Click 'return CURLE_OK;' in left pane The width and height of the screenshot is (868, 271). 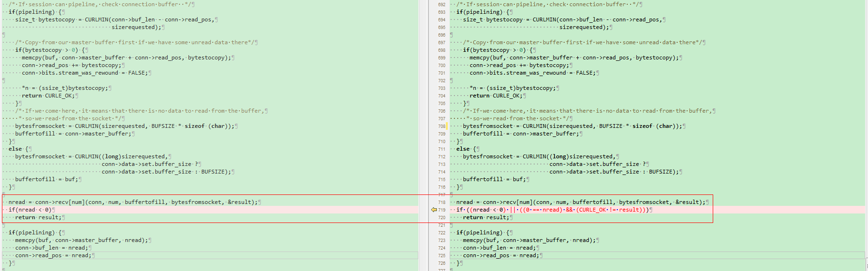point(48,96)
